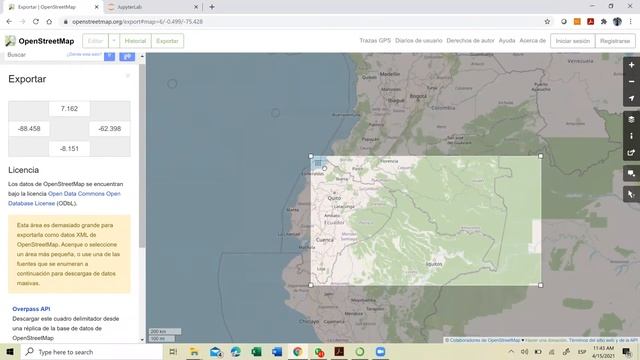Open Acerca de page

point(532,40)
